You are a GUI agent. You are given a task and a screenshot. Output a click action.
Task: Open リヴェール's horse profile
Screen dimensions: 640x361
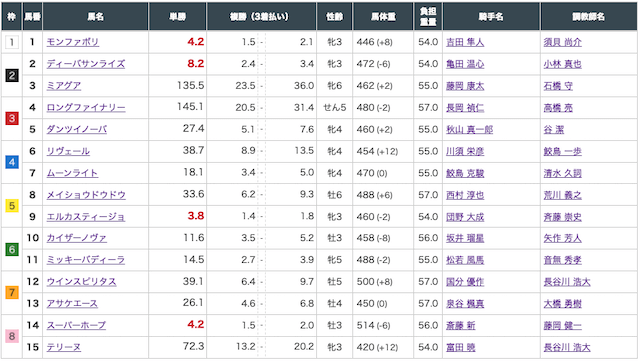68,152
